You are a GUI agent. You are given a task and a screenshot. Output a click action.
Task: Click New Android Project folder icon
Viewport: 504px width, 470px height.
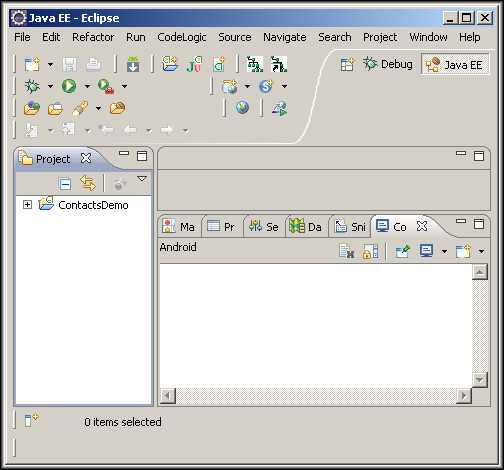click(x=170, y=64)
